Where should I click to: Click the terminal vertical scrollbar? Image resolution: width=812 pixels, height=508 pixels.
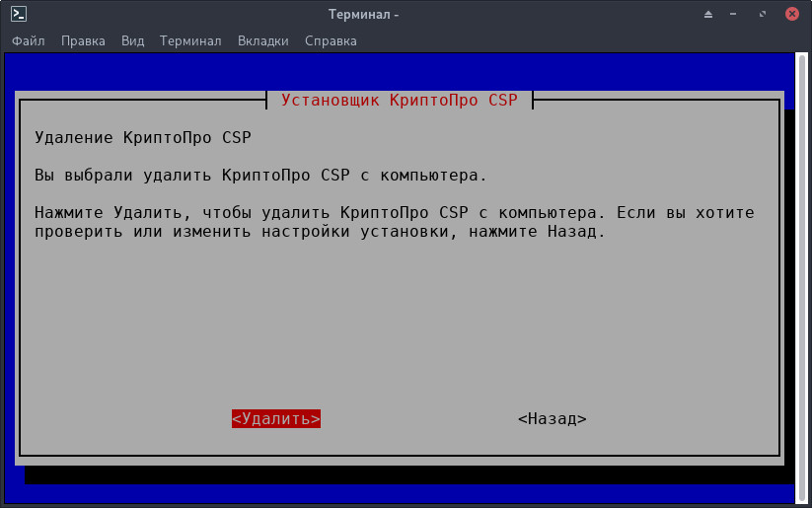coord(802,277)
